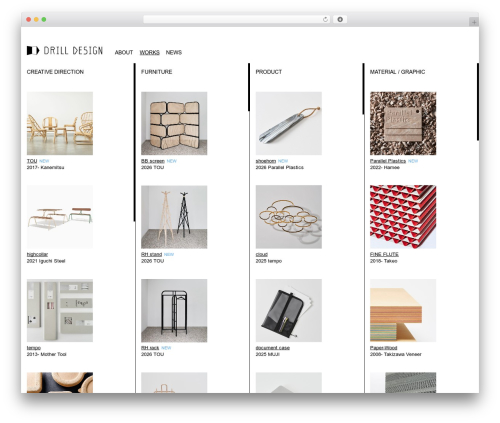The image size is (500, 423).
Task: Click the Drill Design logo
Action: [x=65, y=51]
